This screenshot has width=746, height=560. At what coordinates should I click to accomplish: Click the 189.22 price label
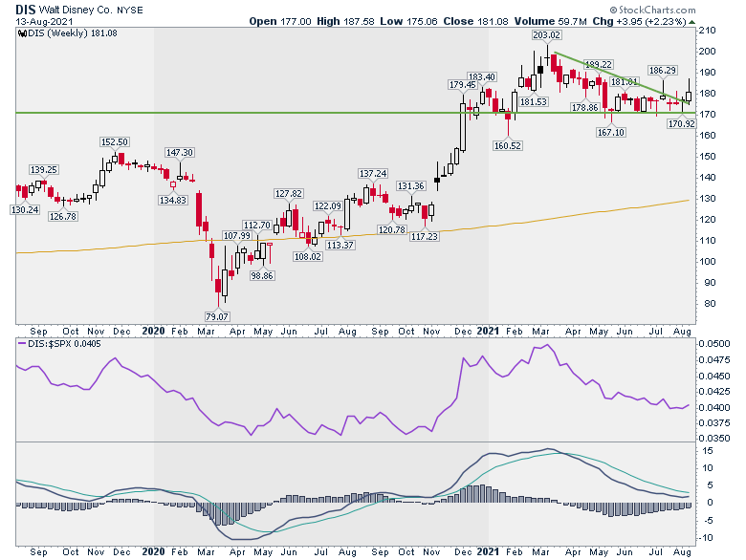tap(598, 64)
